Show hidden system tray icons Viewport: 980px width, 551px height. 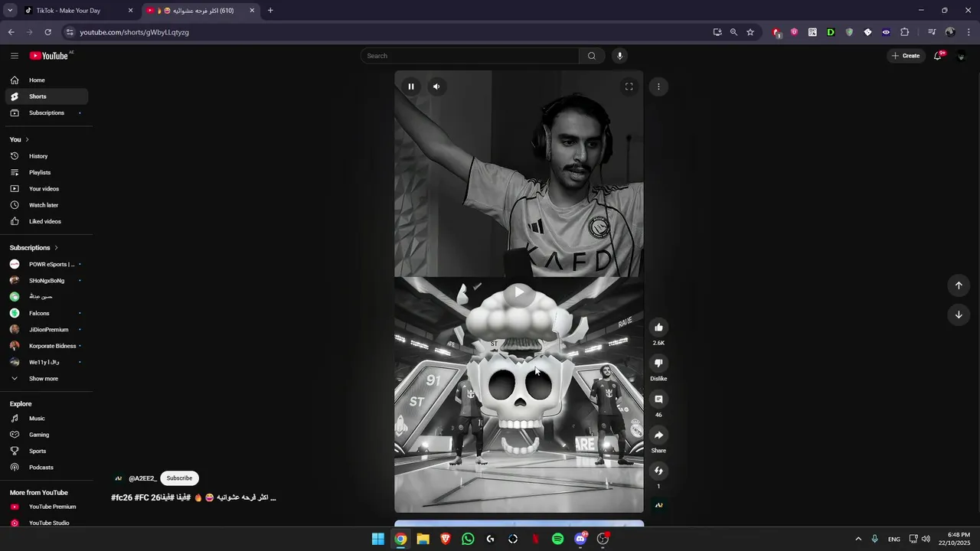(x=858, y=539)
